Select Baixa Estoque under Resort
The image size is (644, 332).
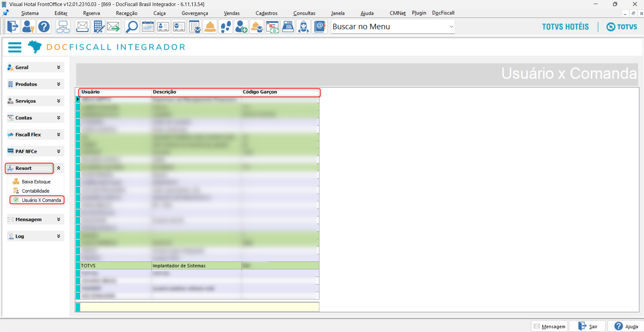click(36, 181)
